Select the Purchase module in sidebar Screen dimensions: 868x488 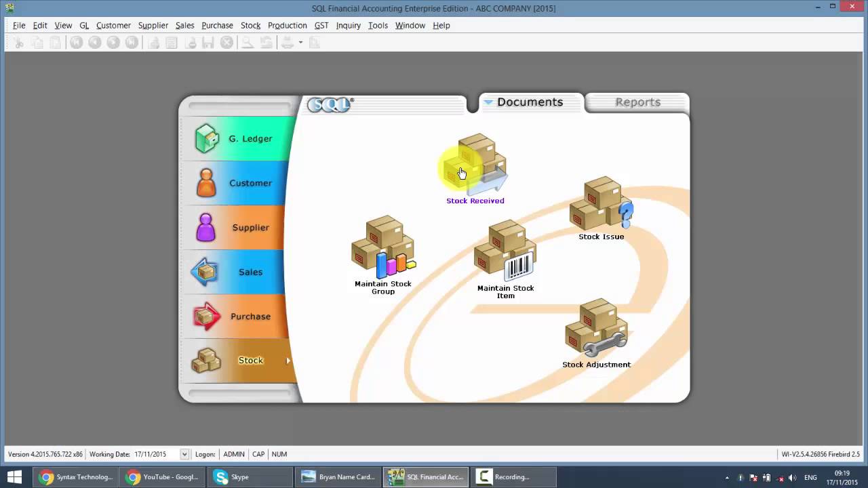pyautogui.click(x=237, y=316)
